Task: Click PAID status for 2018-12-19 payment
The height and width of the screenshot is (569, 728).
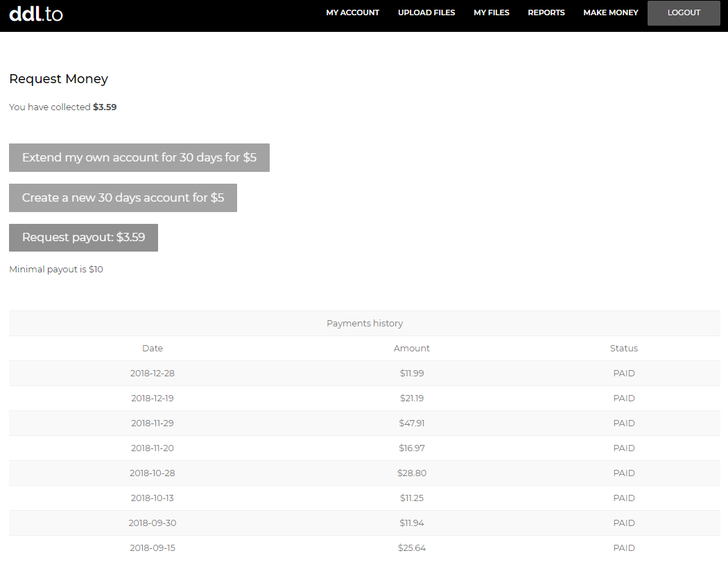Action: click(x=624, y=399)
